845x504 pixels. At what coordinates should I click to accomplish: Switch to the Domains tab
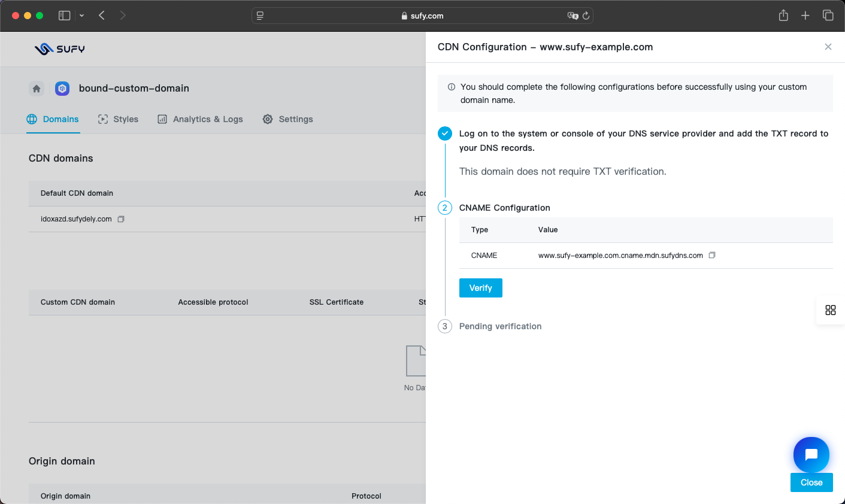point(53,119)
